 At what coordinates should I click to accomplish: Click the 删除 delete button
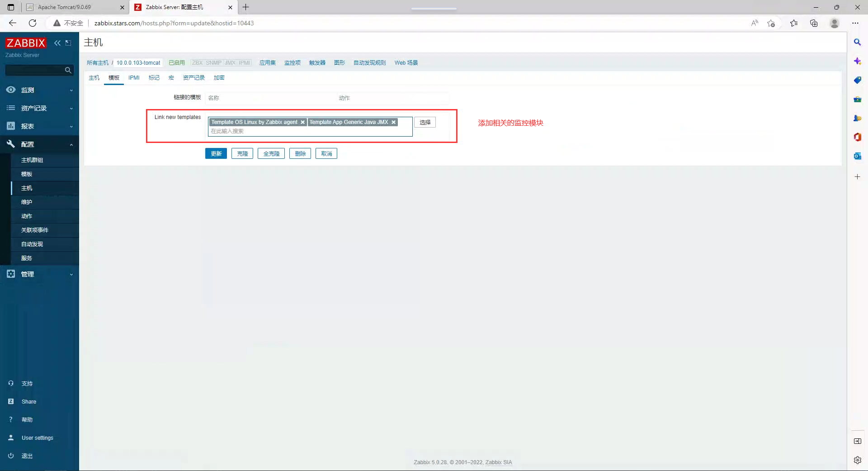(300, 154)
